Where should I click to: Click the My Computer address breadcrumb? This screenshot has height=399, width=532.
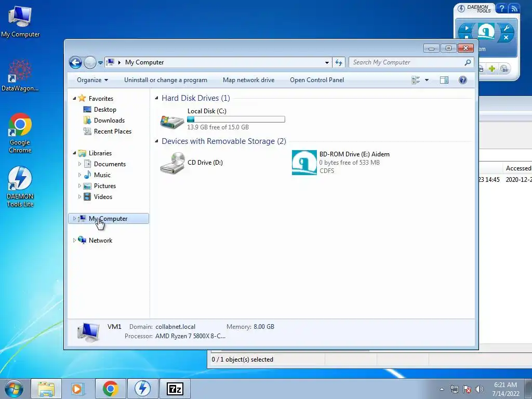[144, 62]
